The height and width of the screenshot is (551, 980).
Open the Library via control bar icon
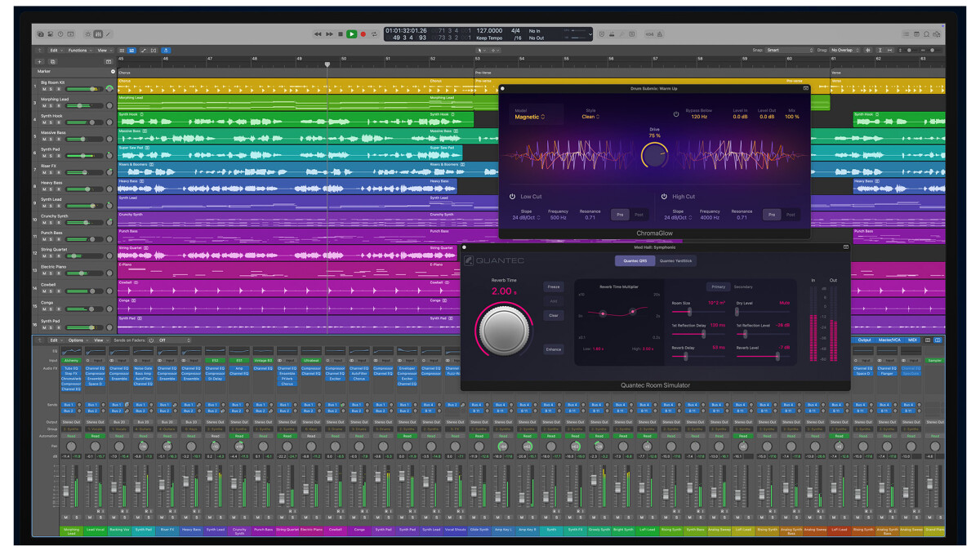coord(41,34)
